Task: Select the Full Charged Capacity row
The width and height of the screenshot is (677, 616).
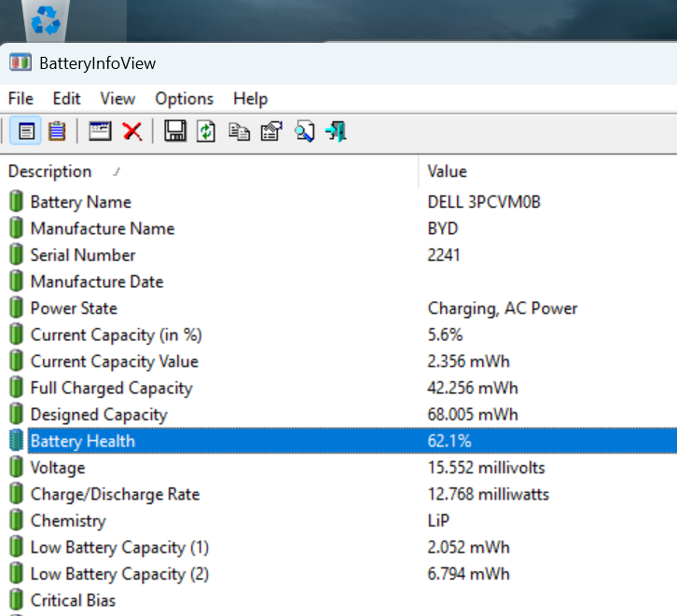Action: pos(338,388)
